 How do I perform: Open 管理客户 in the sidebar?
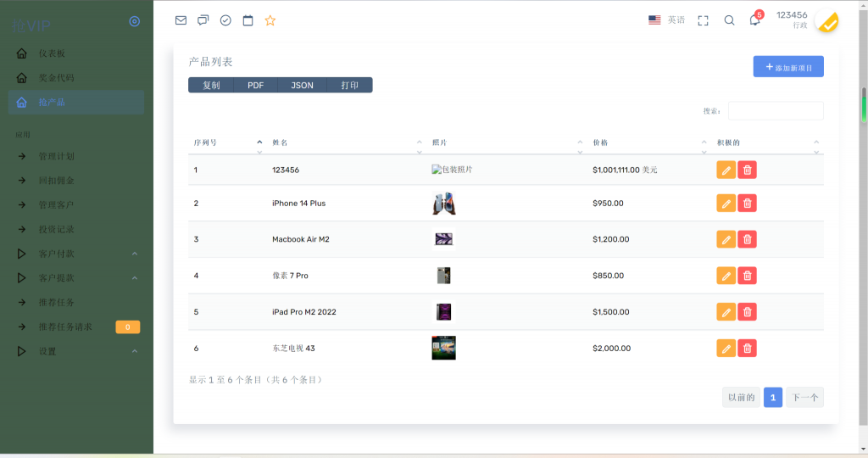(56, 205)
